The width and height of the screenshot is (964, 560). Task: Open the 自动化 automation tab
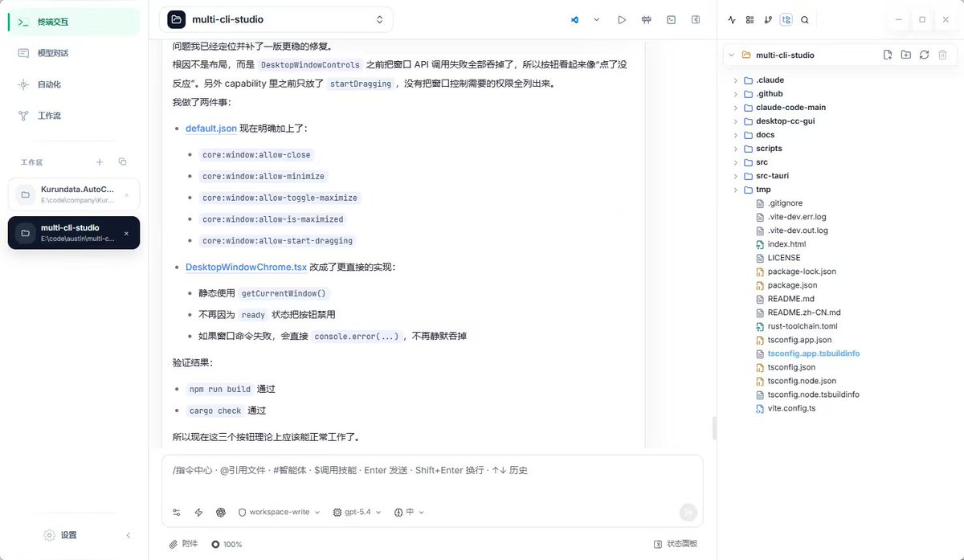click(x=74, y=84)
